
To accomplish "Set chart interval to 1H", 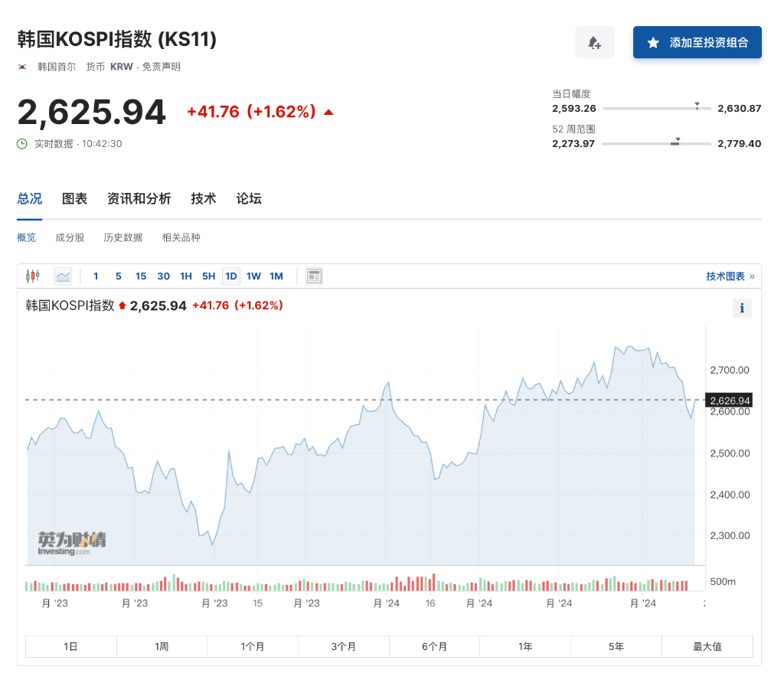I will coord(186,276).
